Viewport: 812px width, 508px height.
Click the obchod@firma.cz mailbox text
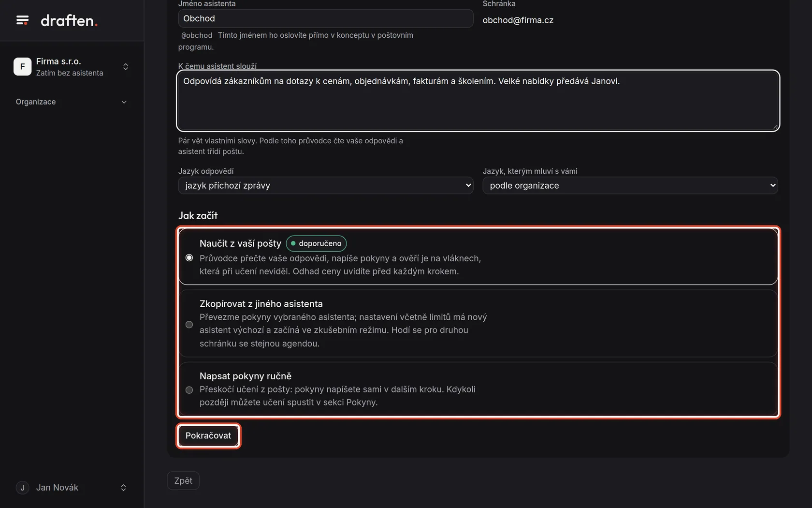518,20
